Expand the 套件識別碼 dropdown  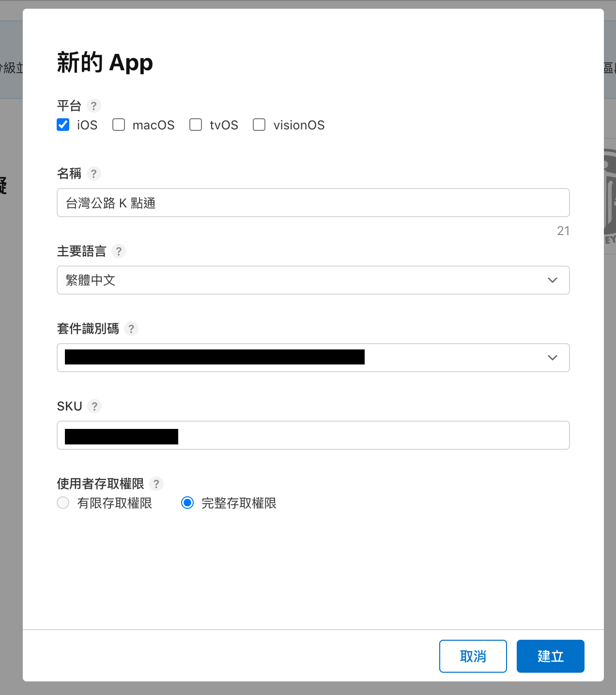(552, 358)
